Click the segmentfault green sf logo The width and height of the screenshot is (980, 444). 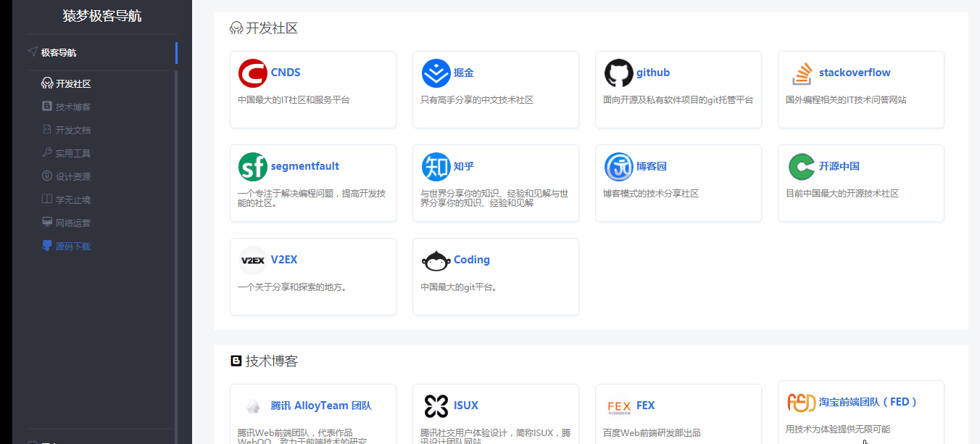[252, 167]
